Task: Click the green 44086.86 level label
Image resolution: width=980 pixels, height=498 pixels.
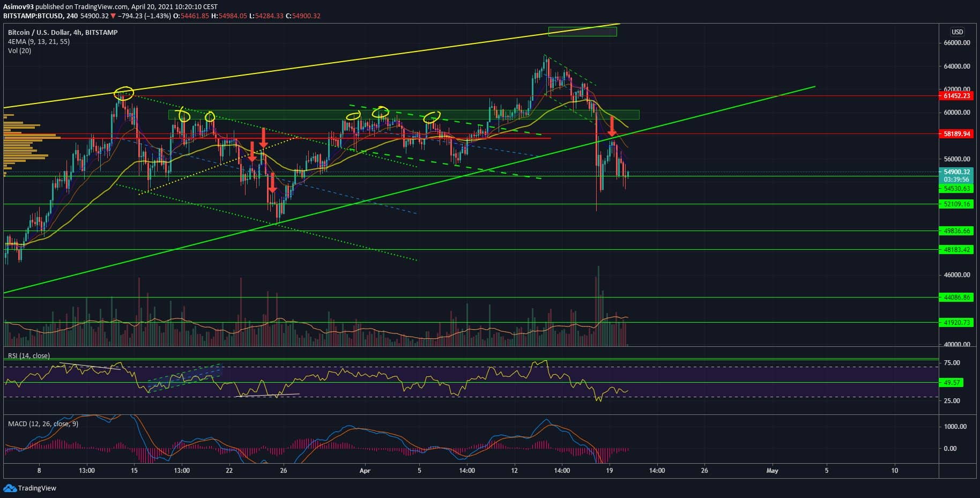Action: [x=956, y=298]
